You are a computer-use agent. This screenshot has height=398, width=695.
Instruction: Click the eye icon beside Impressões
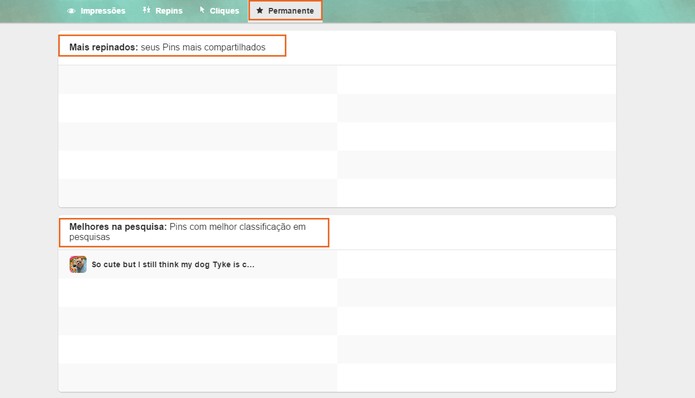click(71, 11)
